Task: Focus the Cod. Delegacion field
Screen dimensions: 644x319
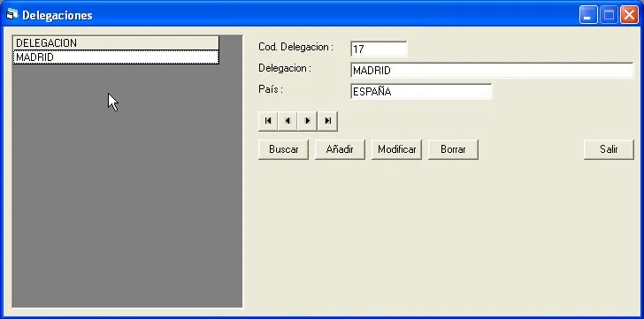Action: point(379,49)
